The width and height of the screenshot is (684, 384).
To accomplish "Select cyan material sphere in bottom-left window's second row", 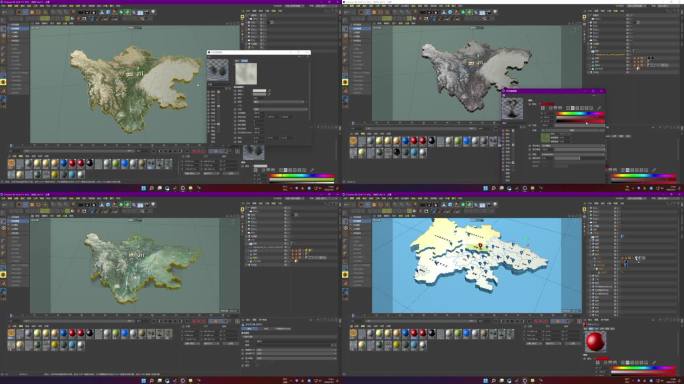I will tap(72, 345).
